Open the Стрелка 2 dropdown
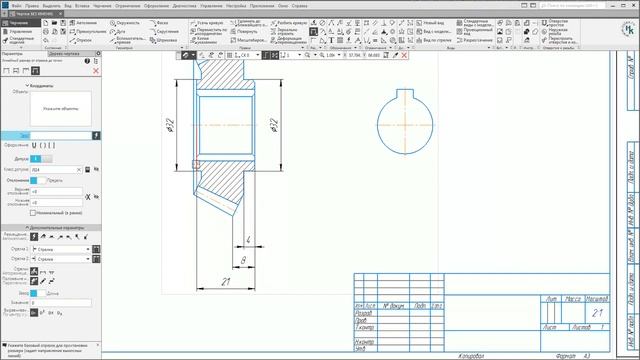The width and height of the screenshot is (640, 360). coord(61,259)
